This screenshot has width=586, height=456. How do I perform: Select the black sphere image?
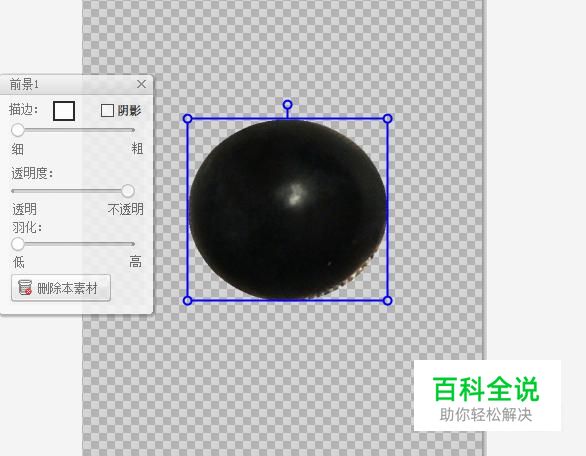tap(288, 210)
